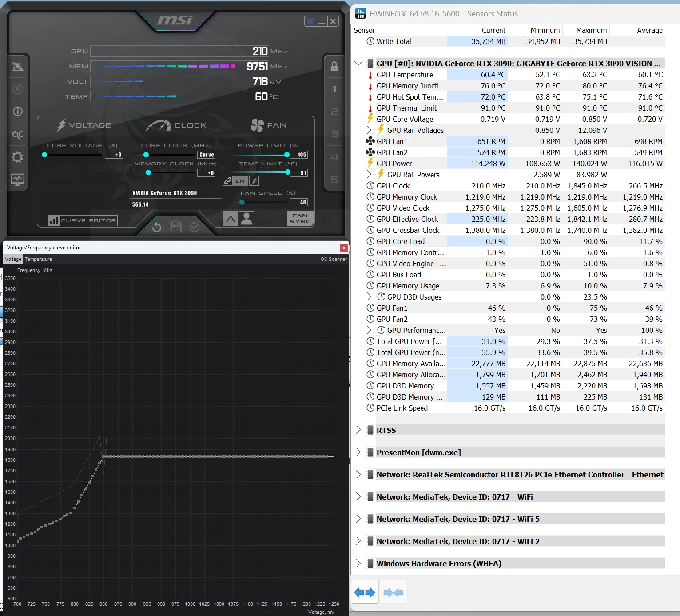The image size is (680, 616).
Task: Collapse the GPU RTX 3090 sensor group
Action: 358,63
